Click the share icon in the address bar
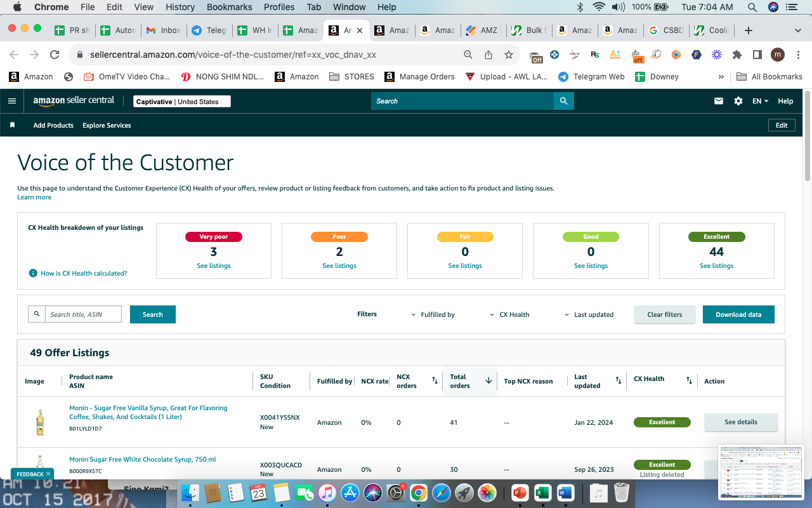 pos(488,55)
